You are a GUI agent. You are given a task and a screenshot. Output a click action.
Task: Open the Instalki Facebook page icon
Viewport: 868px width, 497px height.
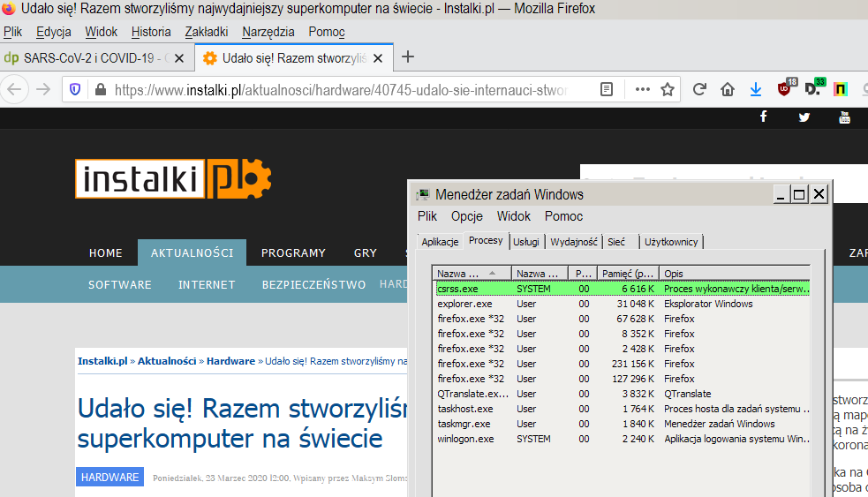pos(764,117)
